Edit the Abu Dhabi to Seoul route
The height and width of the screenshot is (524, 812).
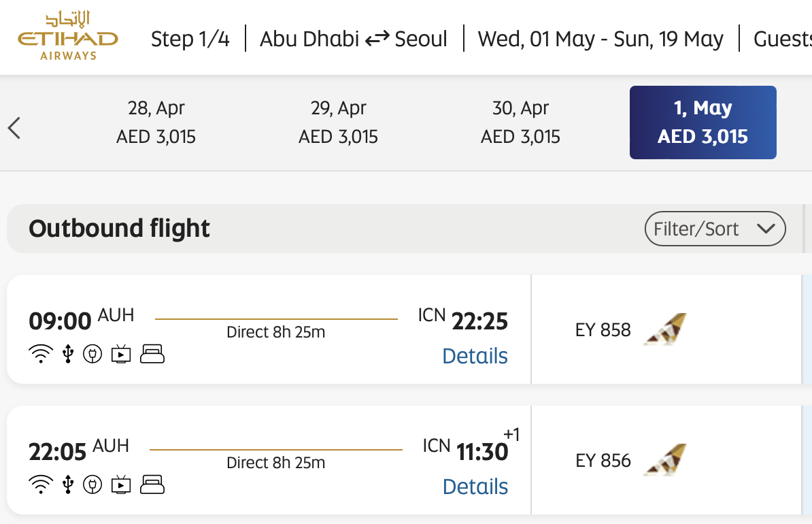pos(354,39)
